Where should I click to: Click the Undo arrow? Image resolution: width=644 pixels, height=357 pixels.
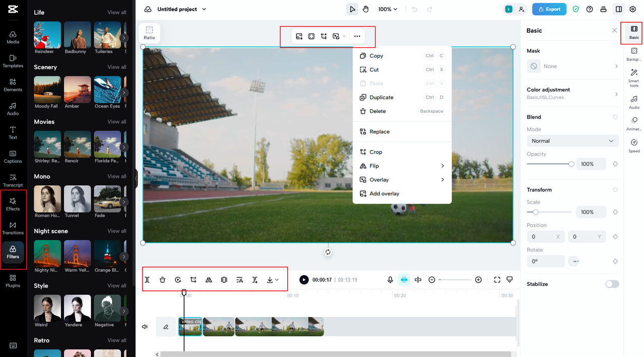coord(415,9)
